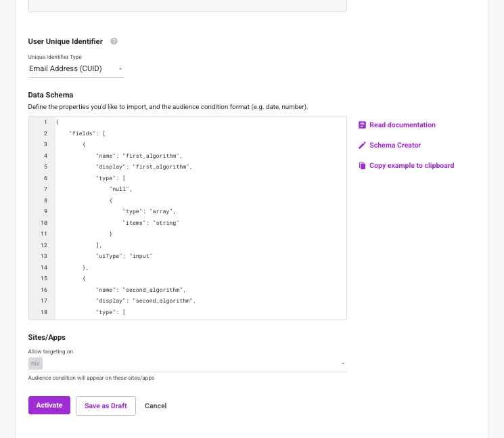Click the "type": "array" line
504x438 pixels.
(x=149, y=211)
